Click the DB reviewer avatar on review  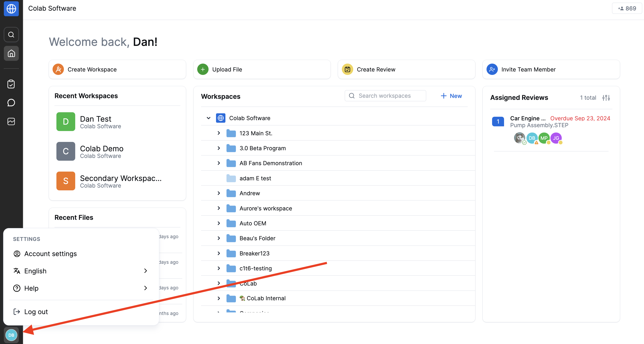pyautogui.click(x=532, y=138)
